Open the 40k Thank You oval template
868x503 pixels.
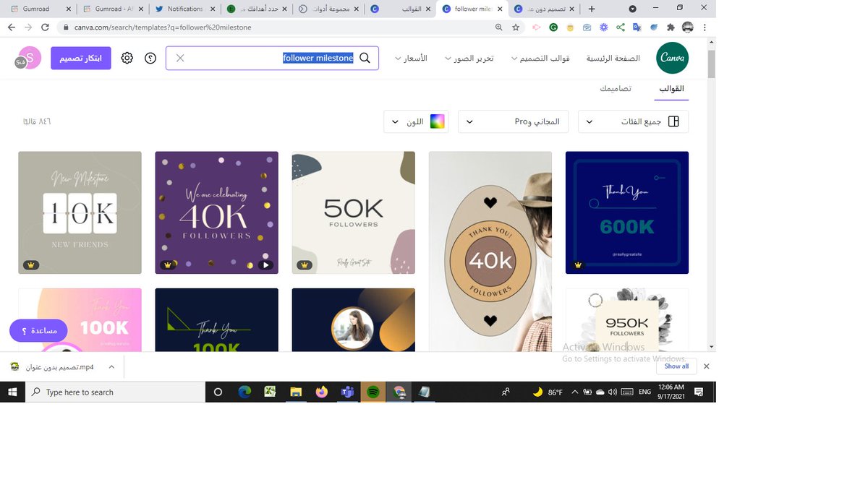pyautogui.click(x=490, y=252)
